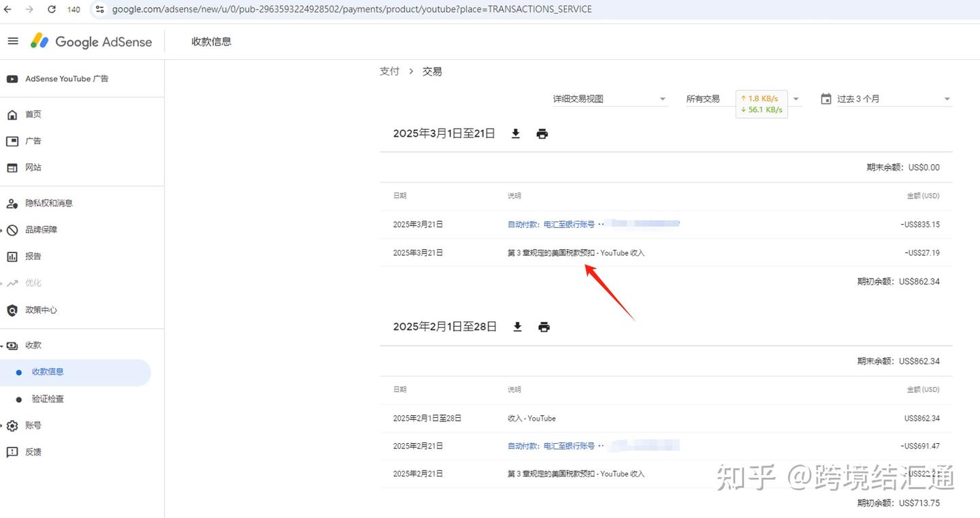Image resolution: width=980 pixels, height=518 pixels.
Task: Click the browser forward arrow
Action: point(30,10)
